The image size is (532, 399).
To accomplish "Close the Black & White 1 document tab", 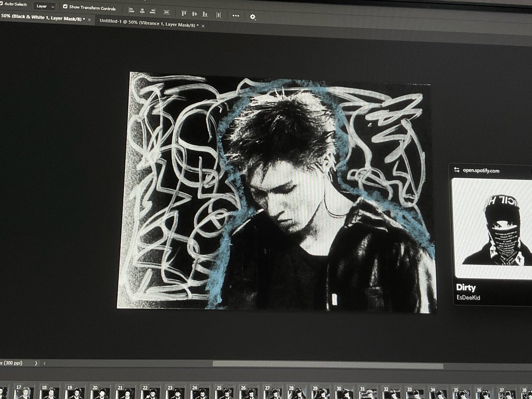I will coord(90,20).
